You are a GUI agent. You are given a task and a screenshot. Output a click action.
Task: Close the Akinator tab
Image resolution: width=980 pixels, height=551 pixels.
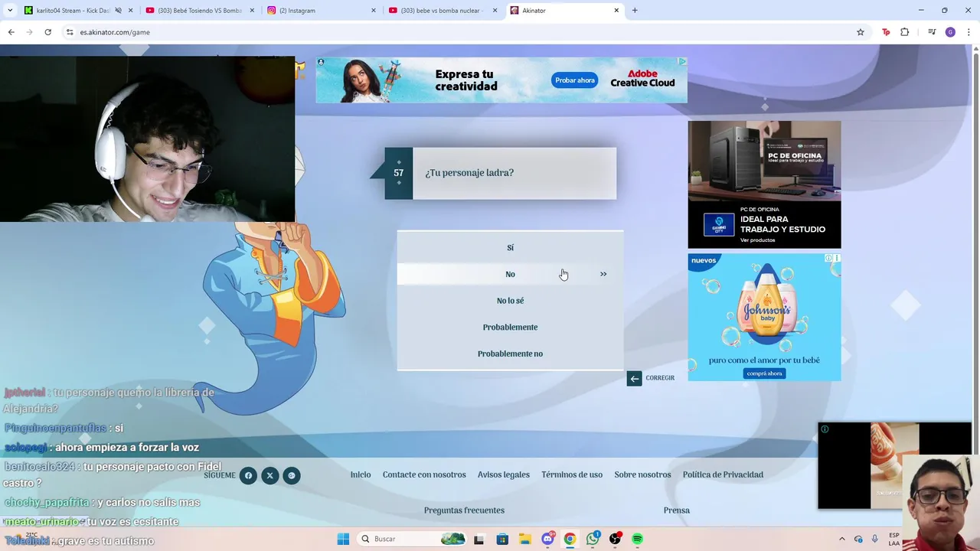[616, 11]
